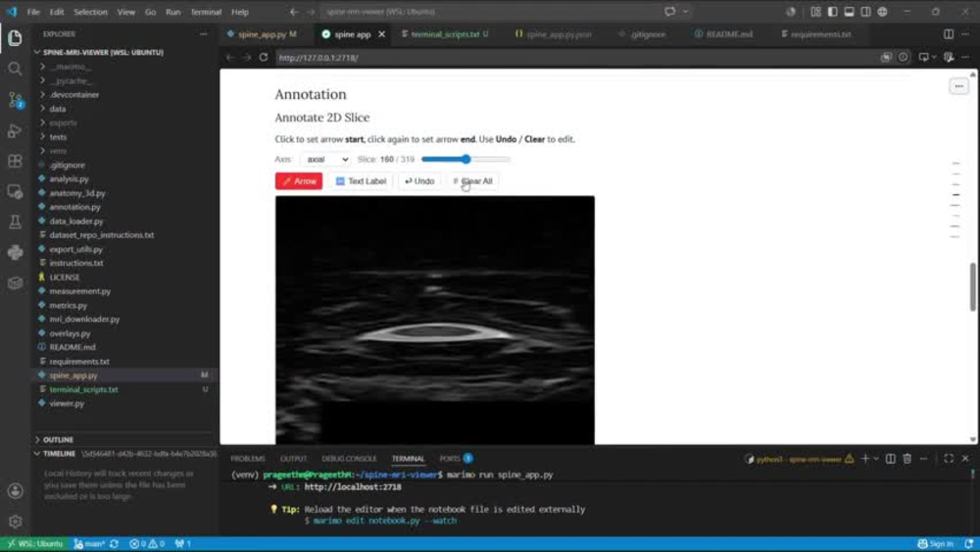The height and width of the screenshot is (552, 980).
Task: Open the Python icon in activity bar
Action: pos(15,253)
